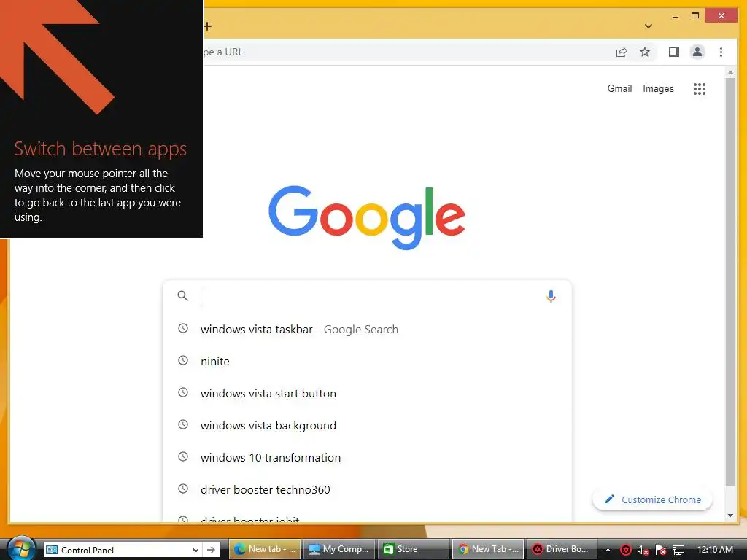
Task: Open a new Chrome tab with the plus button
Action: pyautogui.click(x=208, y=26)
